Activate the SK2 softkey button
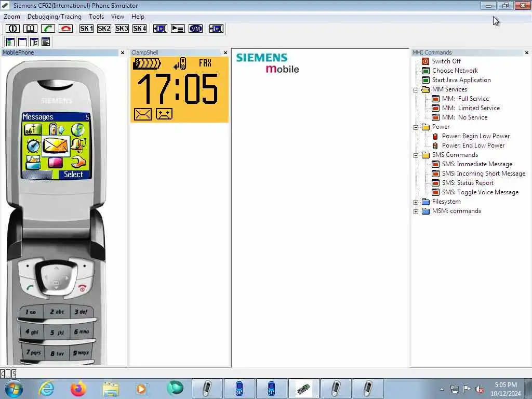The height and width of the screenshot is (399, 532). 104,29
